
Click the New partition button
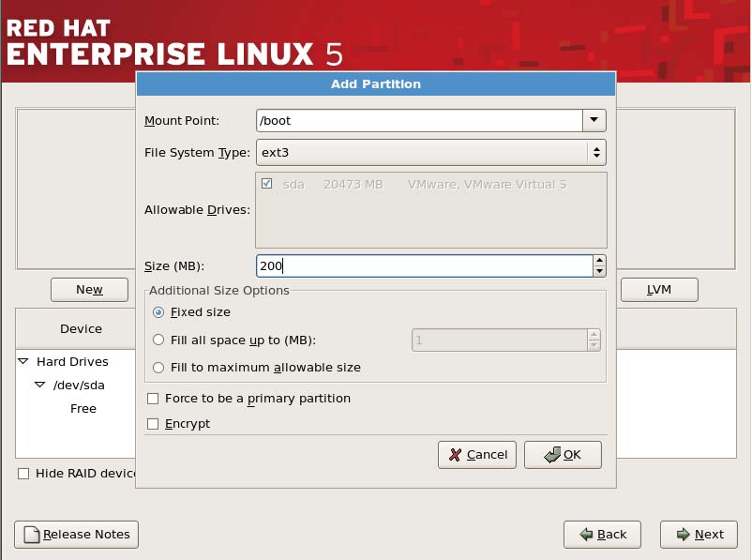click(89, 289)
